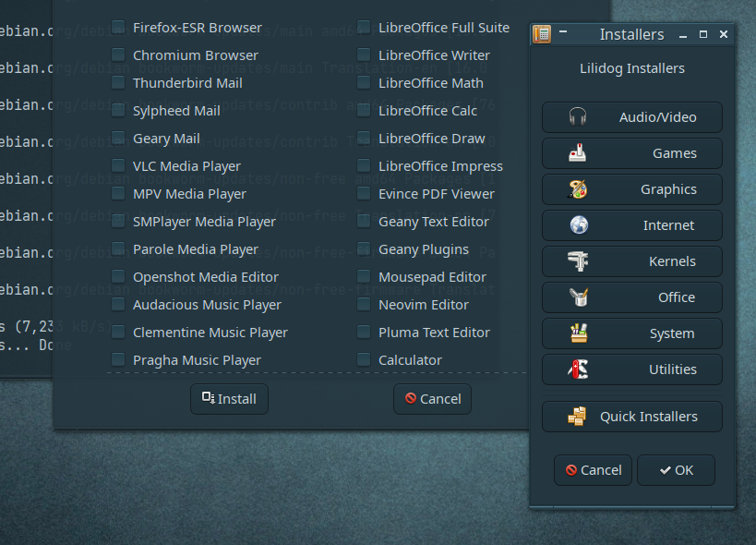Toggle LibreOffice Calc checkbox
The image size is (756, 545).
pyautogui.click(x=364, y=110)
